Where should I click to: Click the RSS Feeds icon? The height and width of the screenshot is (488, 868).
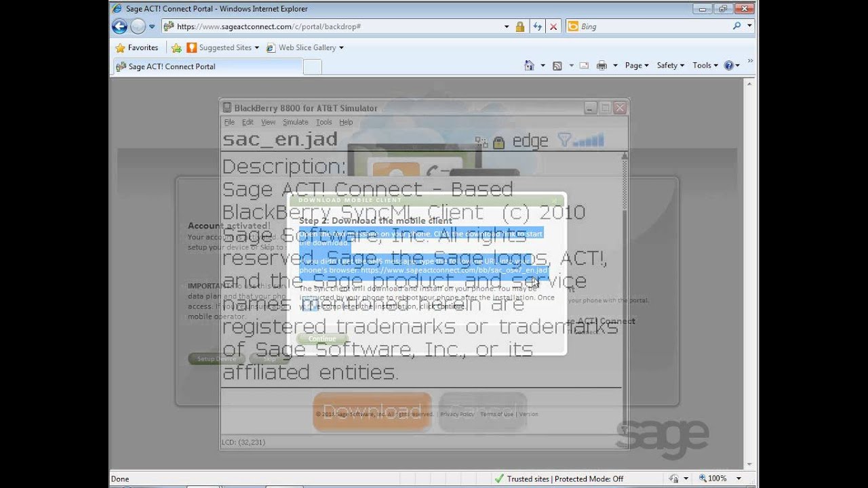557,66
